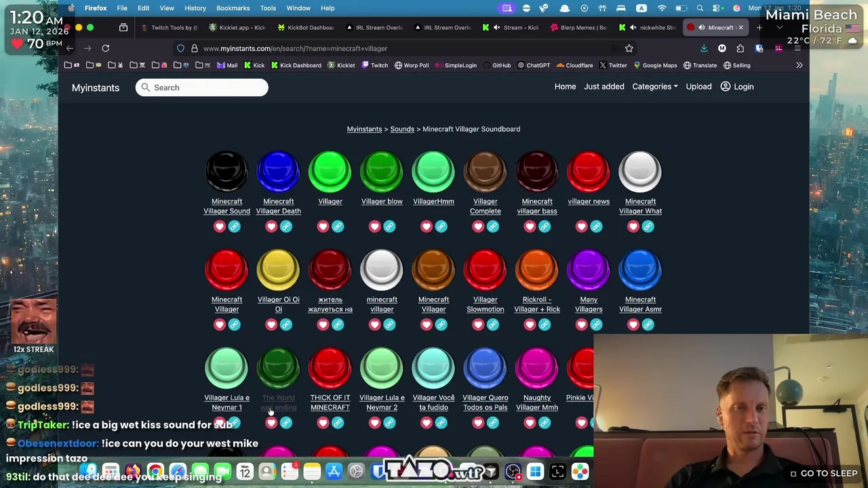
Task: Go to Home page link
Action: [x=565, y=87]
